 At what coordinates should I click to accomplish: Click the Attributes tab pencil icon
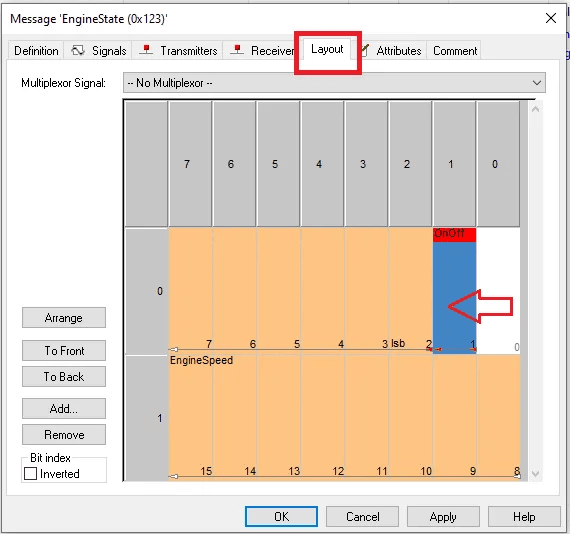365,50
